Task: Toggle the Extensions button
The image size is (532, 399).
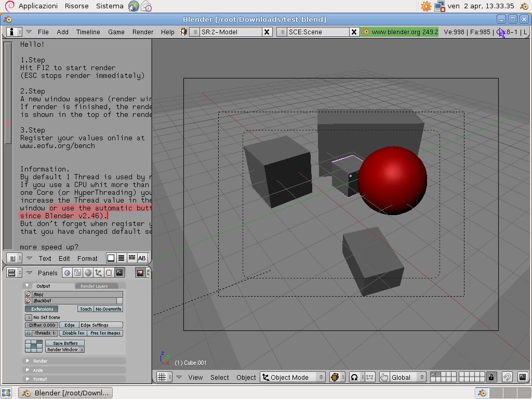Action: click(42, 309)
